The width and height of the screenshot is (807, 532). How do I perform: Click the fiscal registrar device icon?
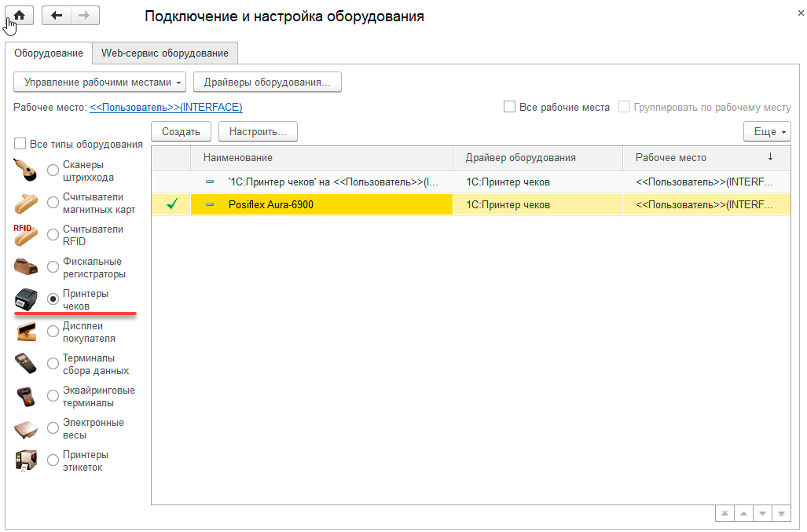point(25,267)
